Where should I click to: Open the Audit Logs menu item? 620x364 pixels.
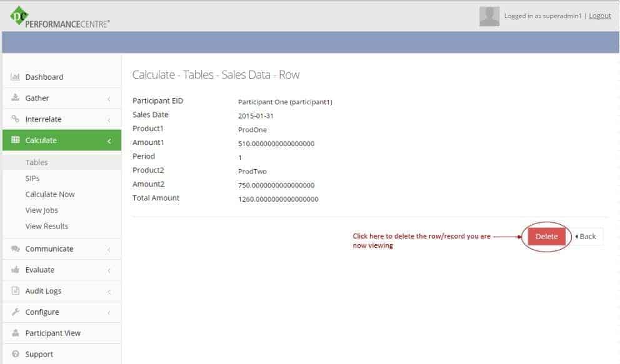(62, 291)
